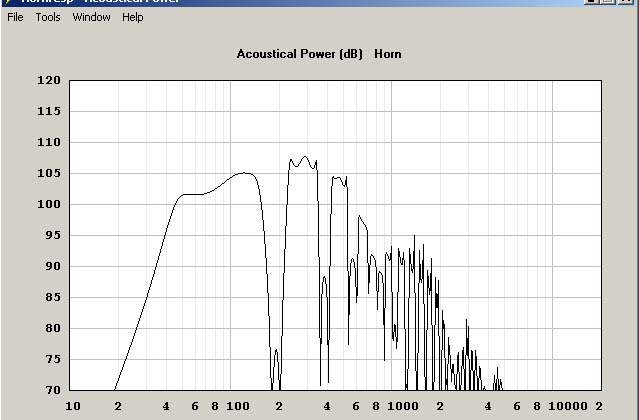Click the 10 Hz frequency axis label
This screenshot has height=420, width=639.
(x=73, y=406)
